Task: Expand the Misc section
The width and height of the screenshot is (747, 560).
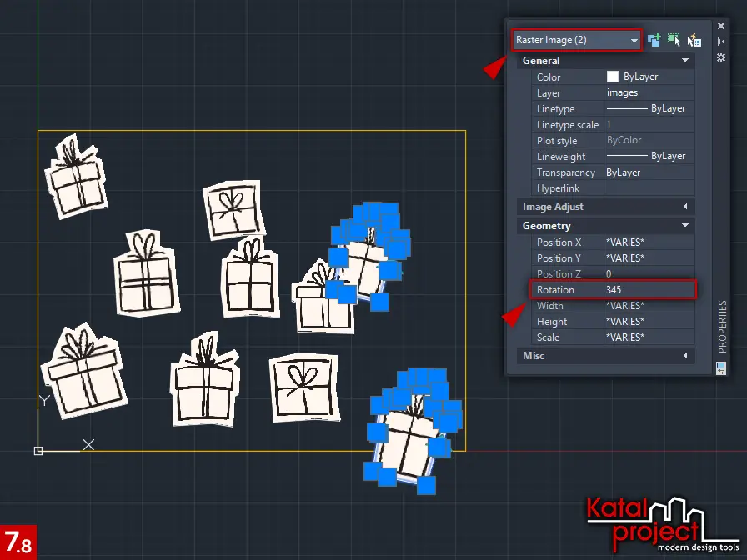Action: tap(685, 356)
